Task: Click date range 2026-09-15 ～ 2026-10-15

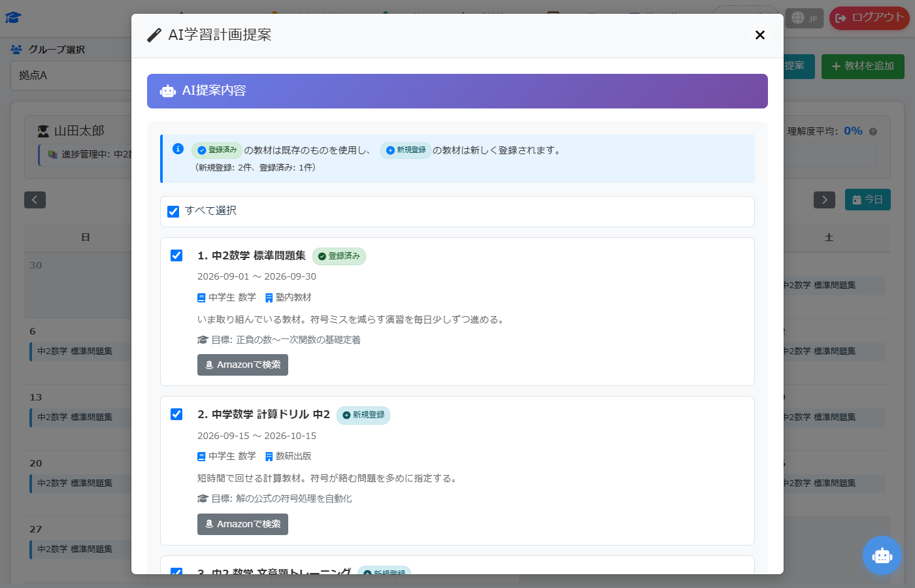Action: point(257,436)
